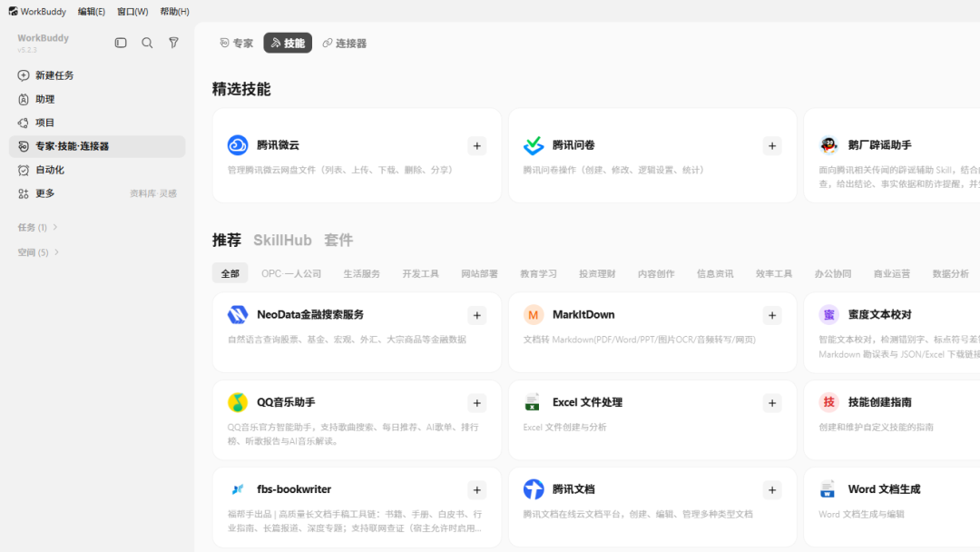Create a new task via 新建任务

(x=97, y=75)
